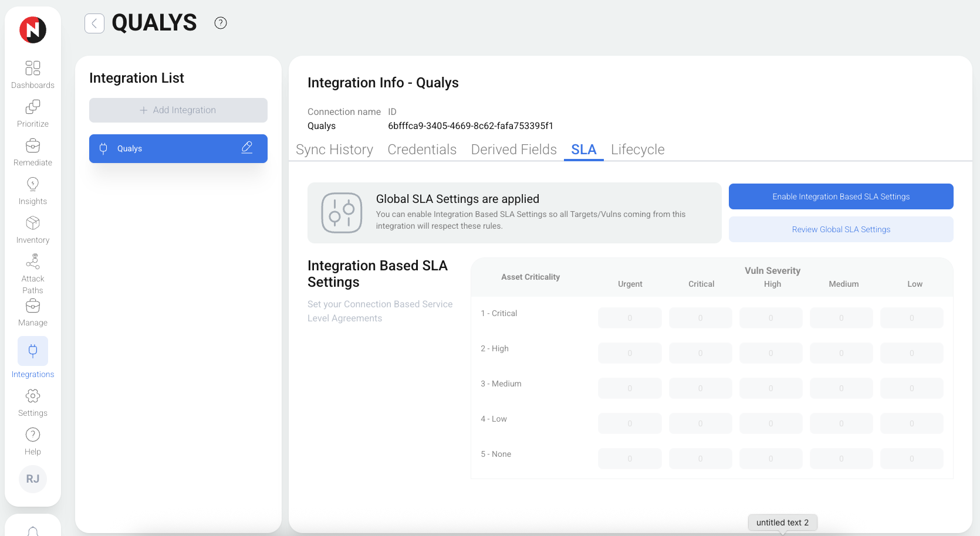Switch to the Sync History tab
This screenshot has width=980, height=536.
pos(334,150)
